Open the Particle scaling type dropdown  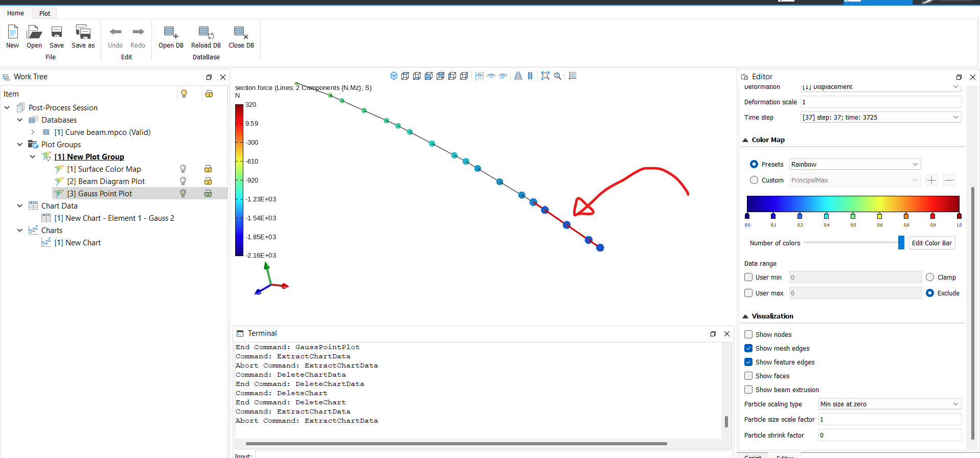pyautogui.click(x=890, y=404)
